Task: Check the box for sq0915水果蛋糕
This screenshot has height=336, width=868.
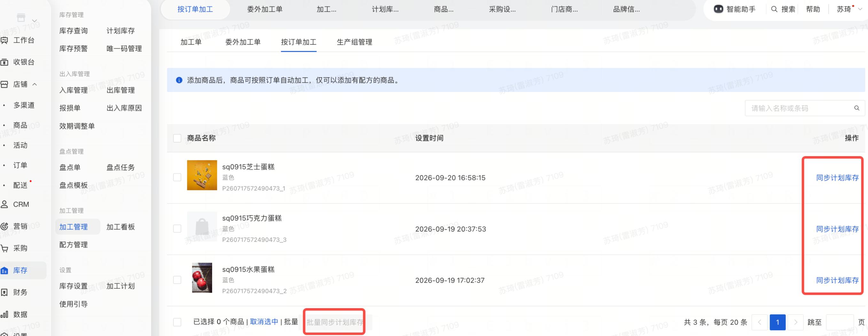Action: pyautogui.click(x=177, y=280)
